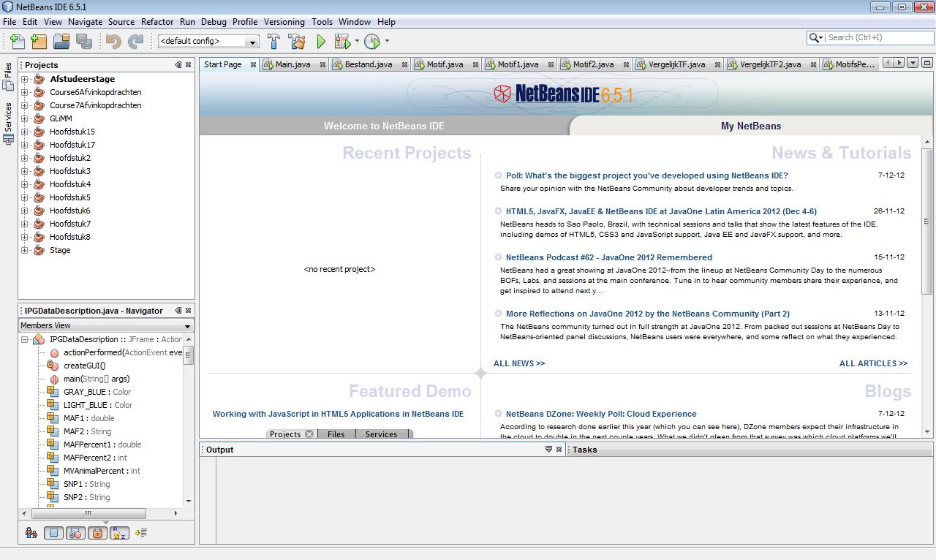Click the Save All toolbar icon

pyautogui.click(x=83, y=42)
